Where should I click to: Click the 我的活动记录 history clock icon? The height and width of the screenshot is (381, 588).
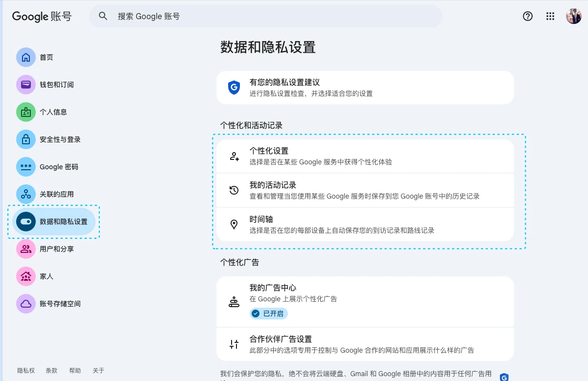pyautogui.click(x=234, y=190)
